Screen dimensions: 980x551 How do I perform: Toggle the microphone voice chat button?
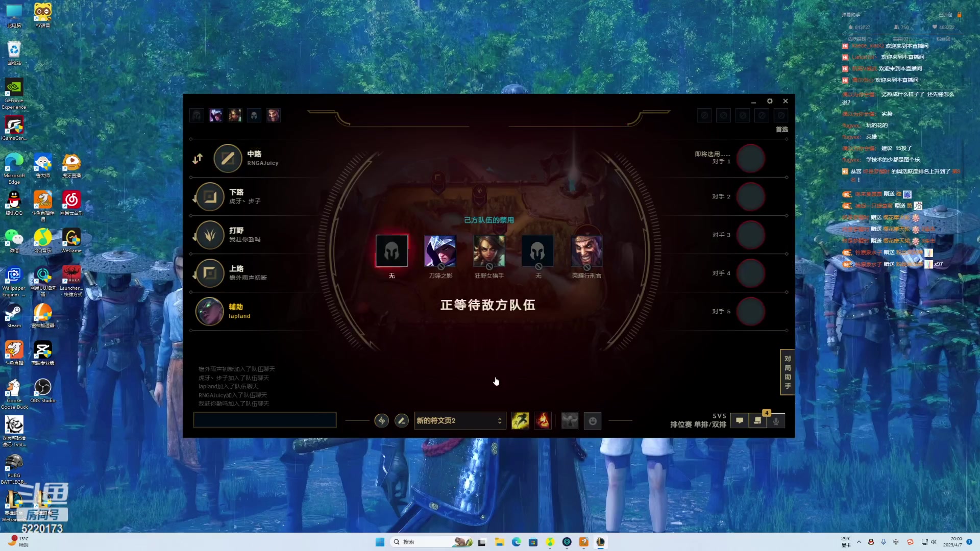tap(776, 421)
